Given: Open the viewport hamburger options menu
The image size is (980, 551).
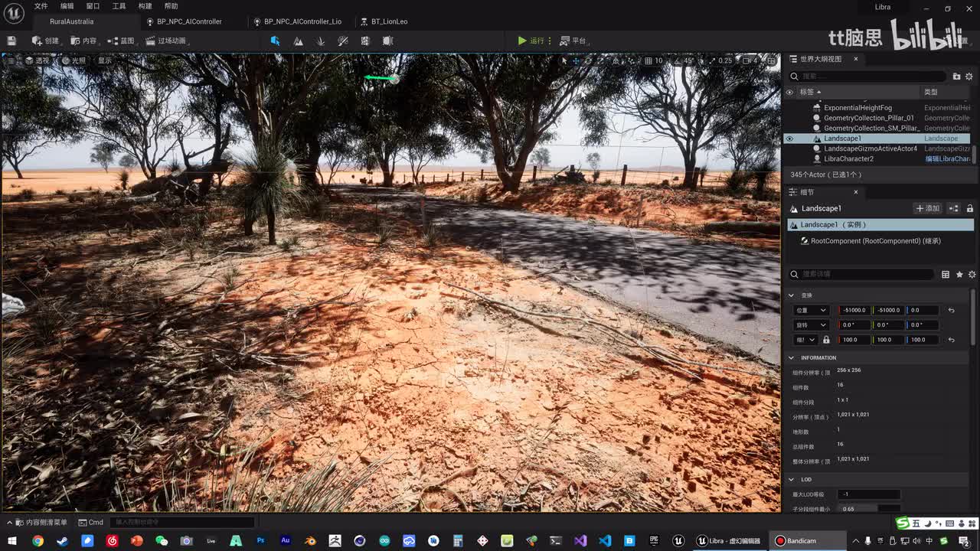Looking at the screenshot, I should tap(10, 60).
